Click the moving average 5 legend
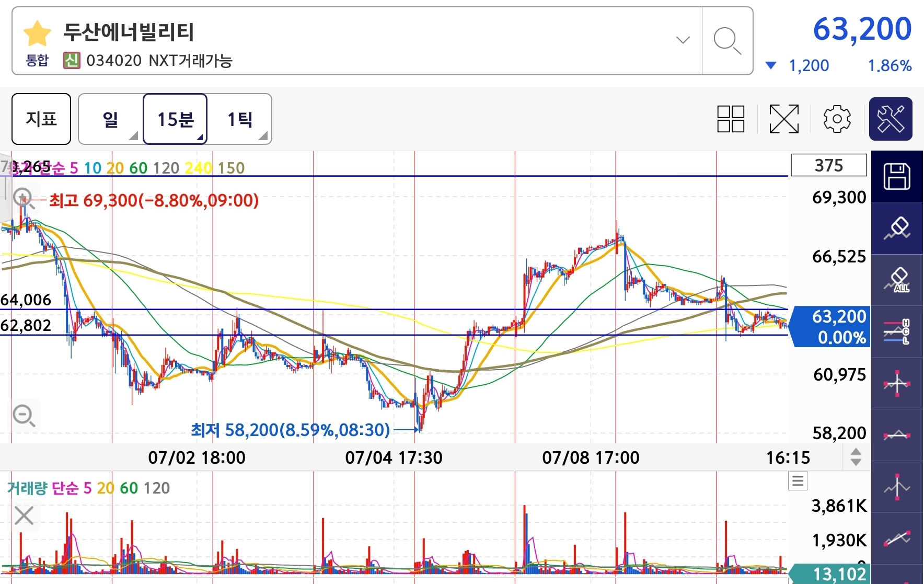This screenshot has width=924, height=584. pyautogui.click(x=74, y=168)
